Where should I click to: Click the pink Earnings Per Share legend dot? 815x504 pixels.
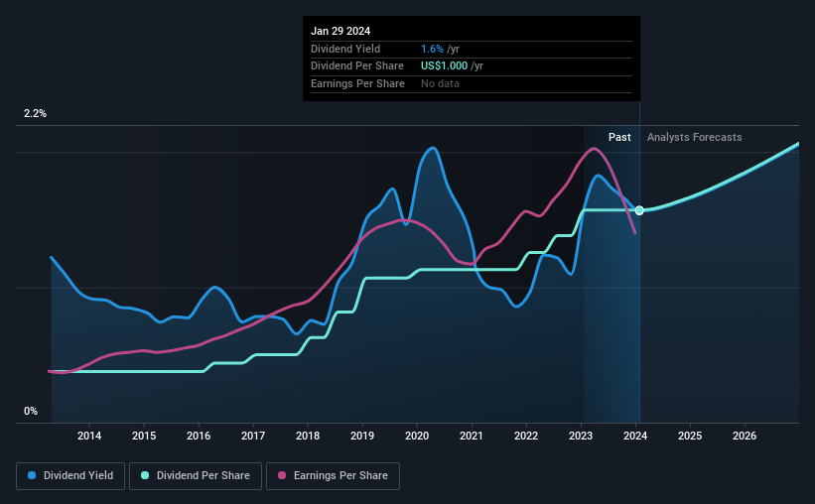tap(282, 475)
